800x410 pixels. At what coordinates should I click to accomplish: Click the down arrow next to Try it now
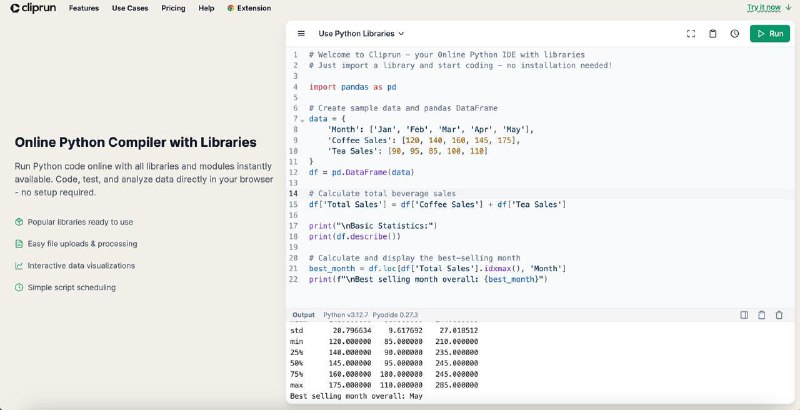[788, 7]
